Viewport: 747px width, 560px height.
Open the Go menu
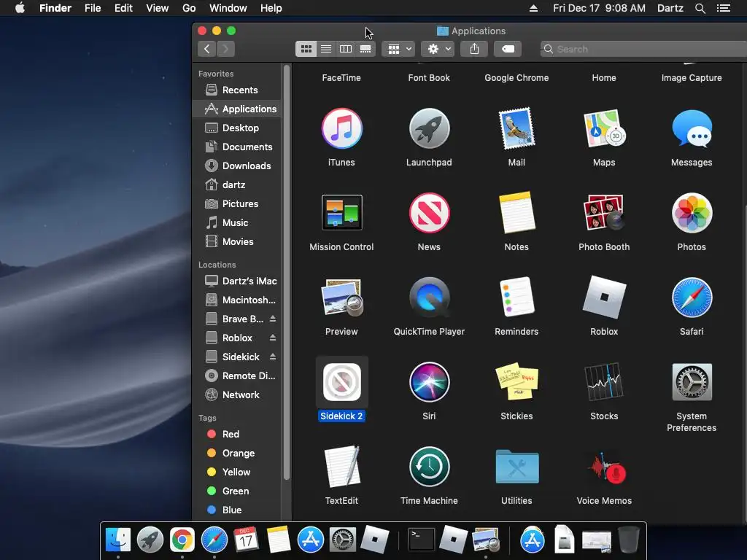(189, 8)
